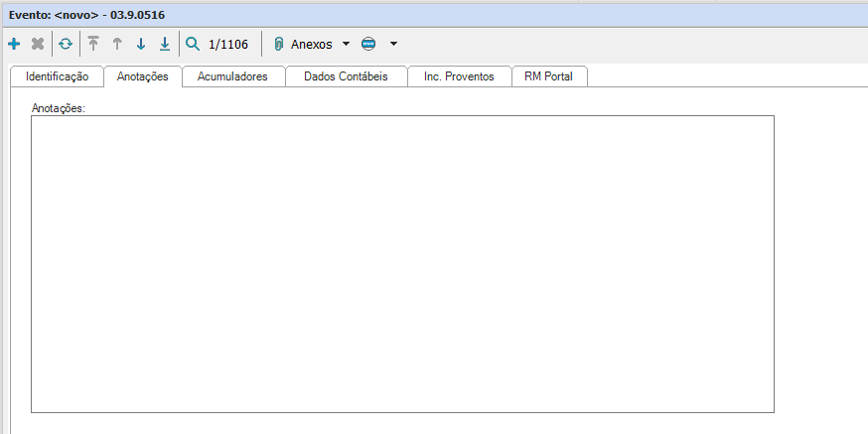Click the paperclip Anexos icon
The image size is (868, 434).
(279, 45)
